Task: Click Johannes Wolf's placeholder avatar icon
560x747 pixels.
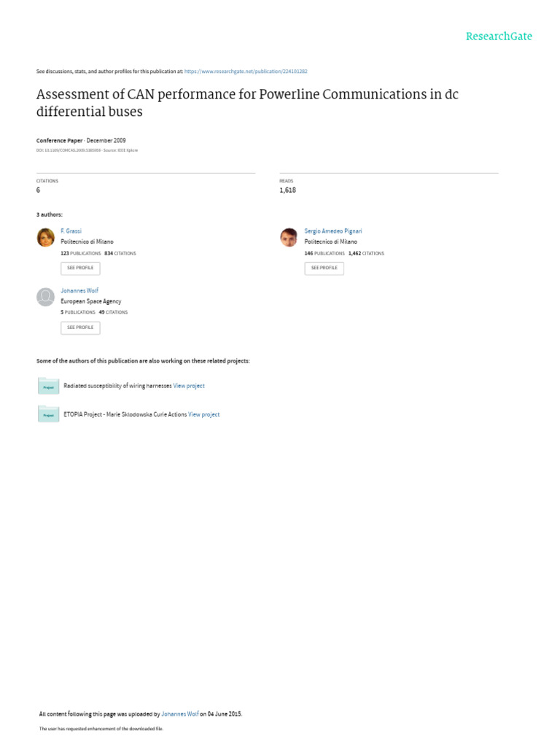Action: (45, 297)
